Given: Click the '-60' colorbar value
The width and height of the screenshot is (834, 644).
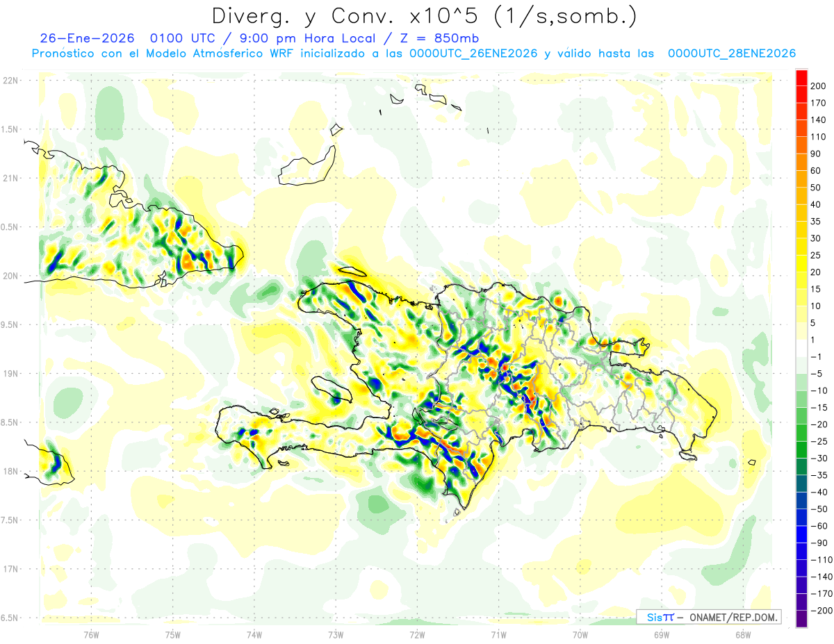Looking at the screenshot, I should 818,527.
